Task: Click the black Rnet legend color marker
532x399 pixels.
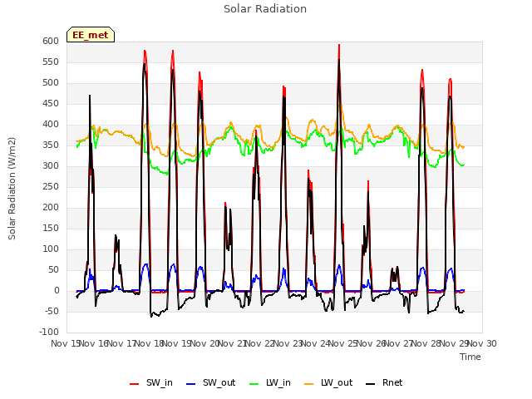Action: coord(370,384)
